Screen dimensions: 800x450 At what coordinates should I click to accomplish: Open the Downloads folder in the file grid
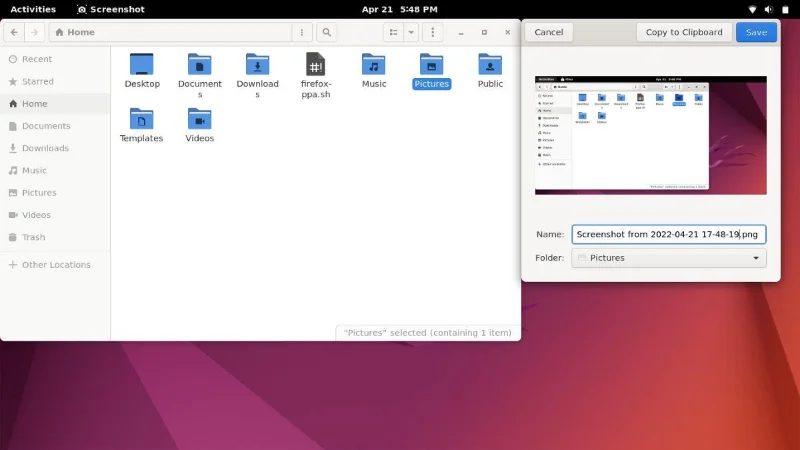click(x=258, y=65)
